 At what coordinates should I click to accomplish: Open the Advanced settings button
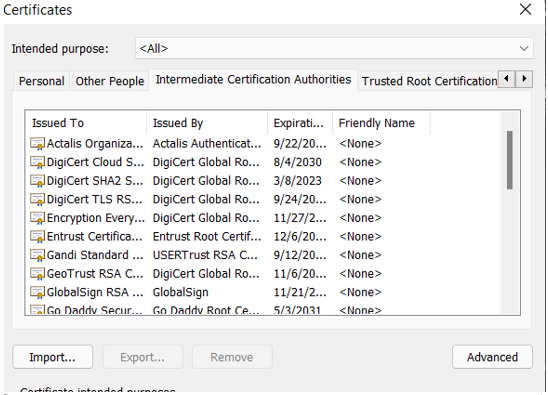click(x=492, y=357)
